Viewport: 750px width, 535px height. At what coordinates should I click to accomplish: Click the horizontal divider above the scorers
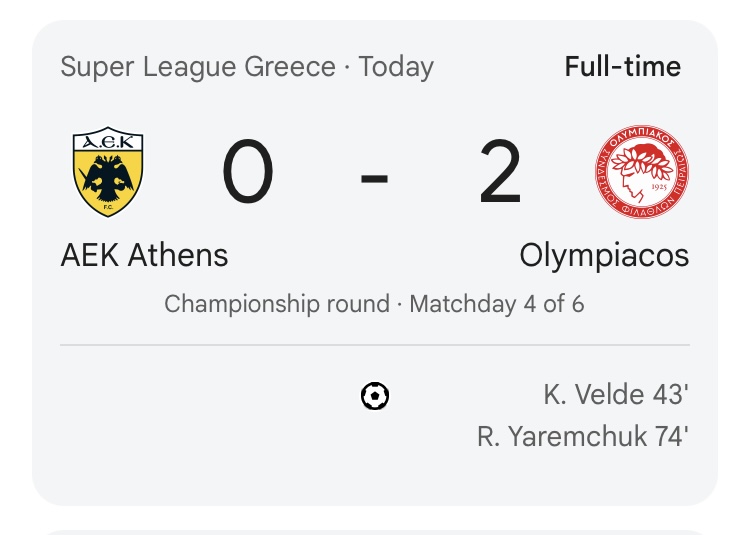(374, 346)
